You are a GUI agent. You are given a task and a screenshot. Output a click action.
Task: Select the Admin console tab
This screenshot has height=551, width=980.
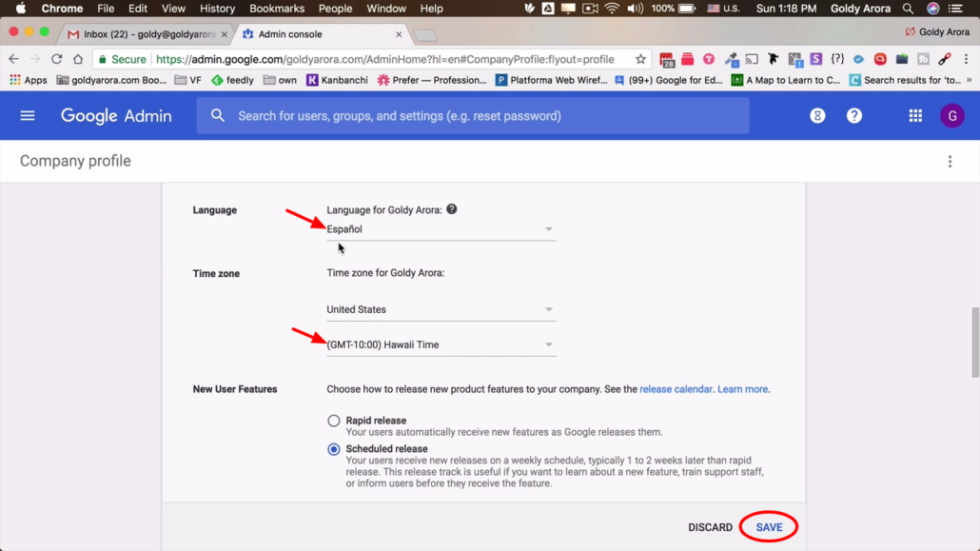point(319,34)
